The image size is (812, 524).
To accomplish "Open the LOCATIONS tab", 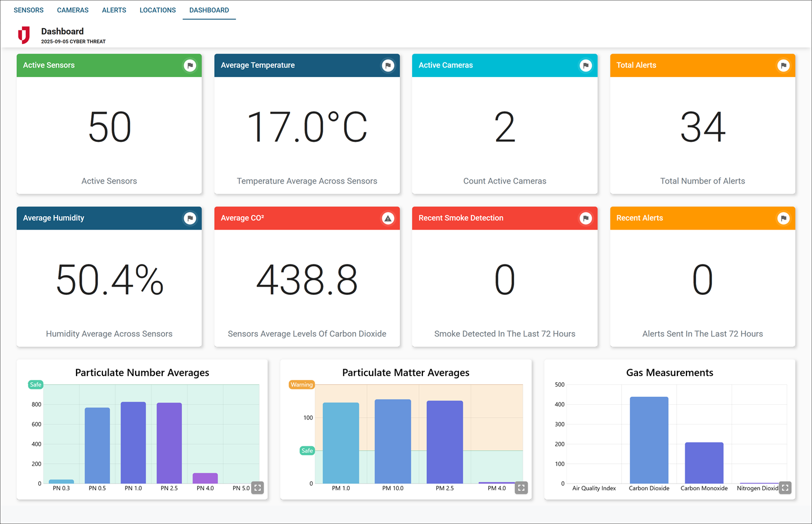I will coord(158,10).
